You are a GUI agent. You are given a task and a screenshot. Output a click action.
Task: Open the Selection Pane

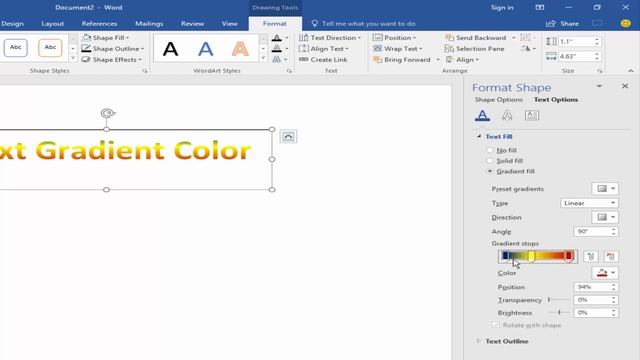coord(474,49)
